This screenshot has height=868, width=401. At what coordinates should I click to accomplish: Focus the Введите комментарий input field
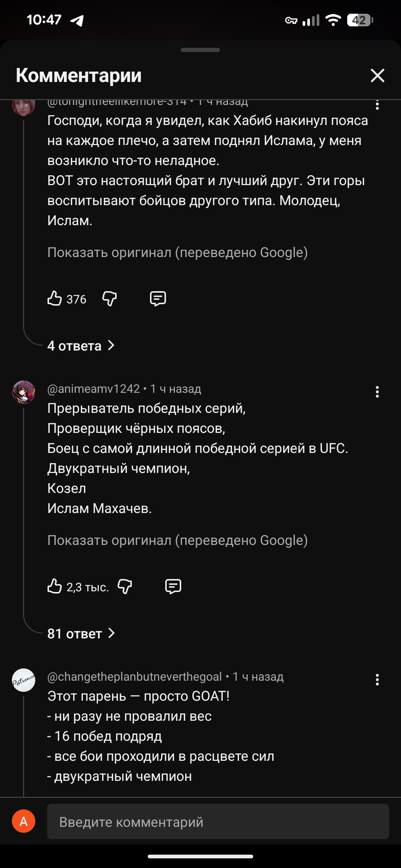tap(218, 821)
